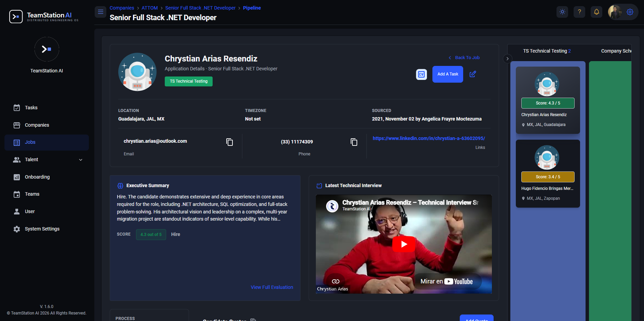
Task: Click the Score 3.4 / 5 badge
Action: (x=548, y=177)
